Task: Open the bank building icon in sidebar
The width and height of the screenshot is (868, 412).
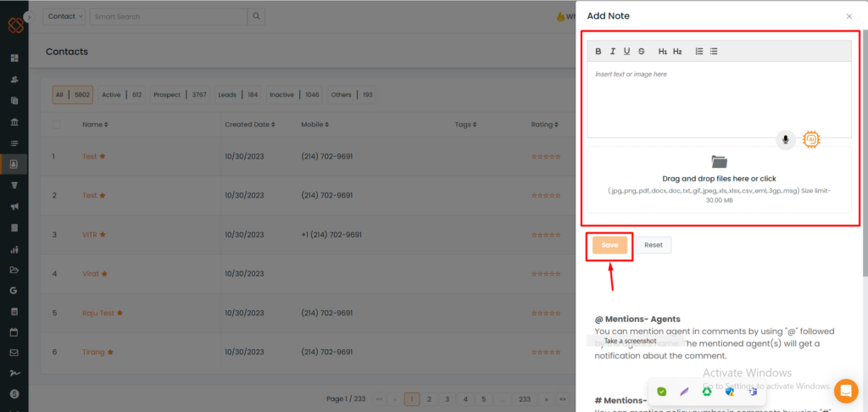Action: pos(14,122)
